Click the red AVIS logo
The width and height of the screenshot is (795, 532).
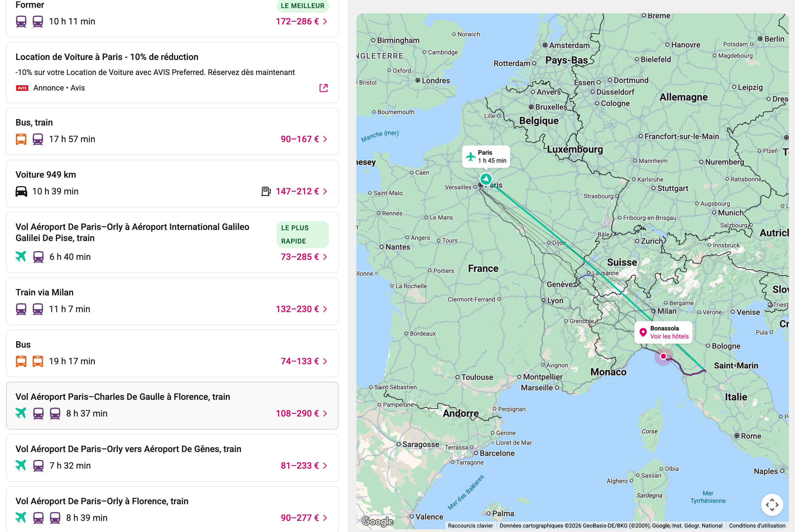tap(23, 88)
